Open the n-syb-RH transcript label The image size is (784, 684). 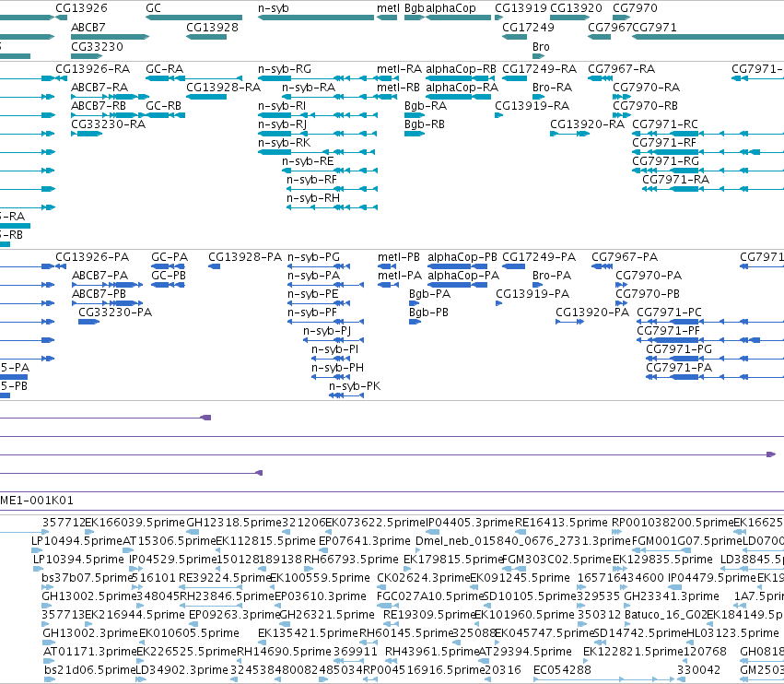point(313,198)
